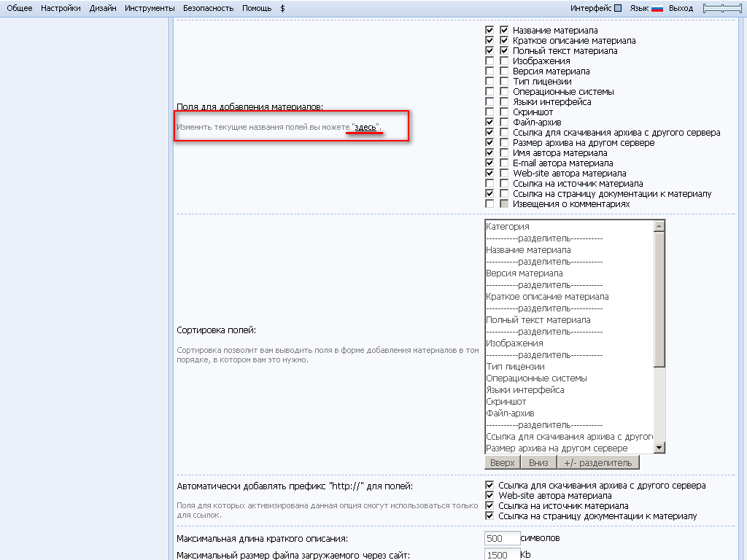Select Изображения in the sorting list

coord(569,343)
